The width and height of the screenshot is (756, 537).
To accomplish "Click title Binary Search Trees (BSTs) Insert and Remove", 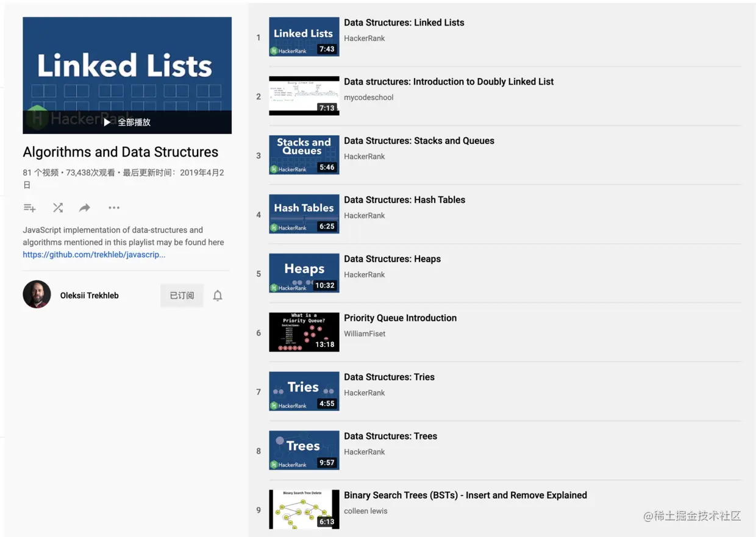I will point(465,496).
